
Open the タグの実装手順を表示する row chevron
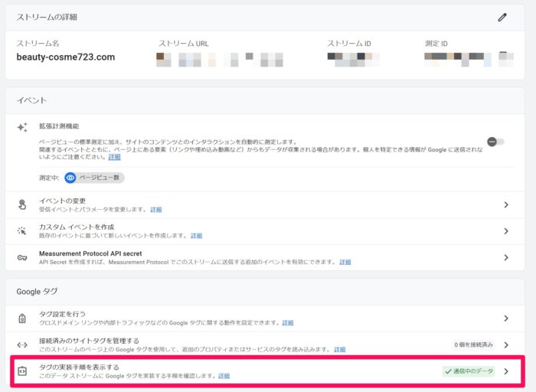(506, 371)
